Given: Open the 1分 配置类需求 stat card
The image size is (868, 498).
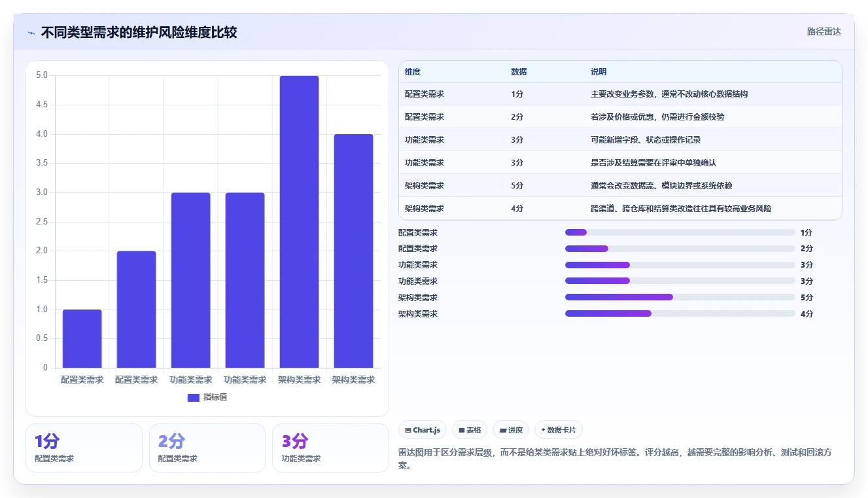Looking at the screenshot, I should point(84,448).
